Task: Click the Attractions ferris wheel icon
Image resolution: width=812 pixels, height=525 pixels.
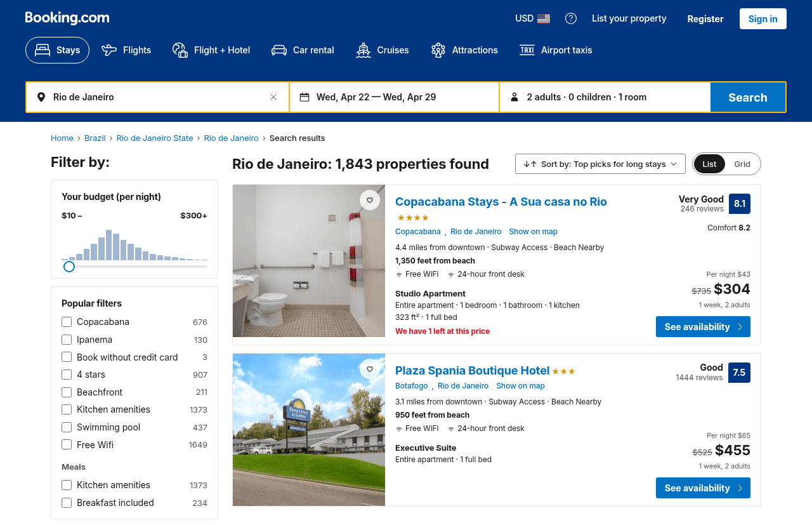Action: 438,50
